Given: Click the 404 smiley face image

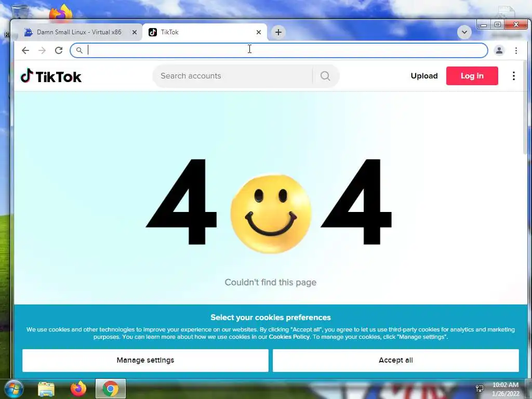Looking at the screenshot, I should coord(271,214).
